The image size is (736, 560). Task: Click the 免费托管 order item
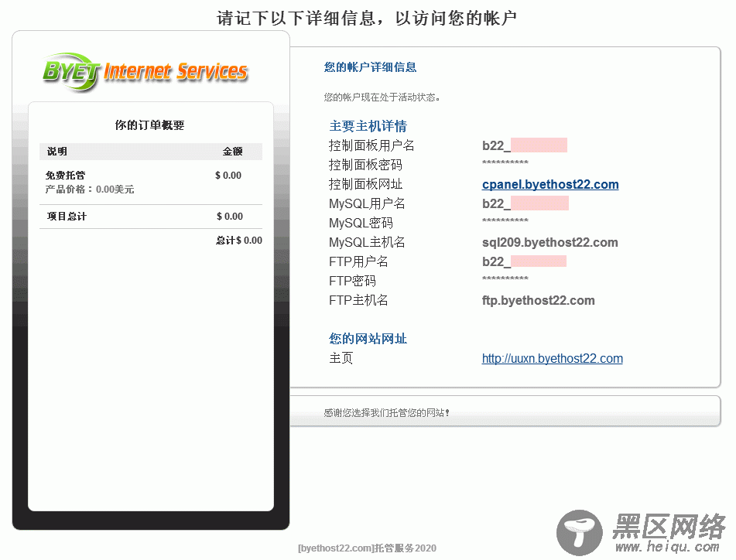(x=65, y=176)
